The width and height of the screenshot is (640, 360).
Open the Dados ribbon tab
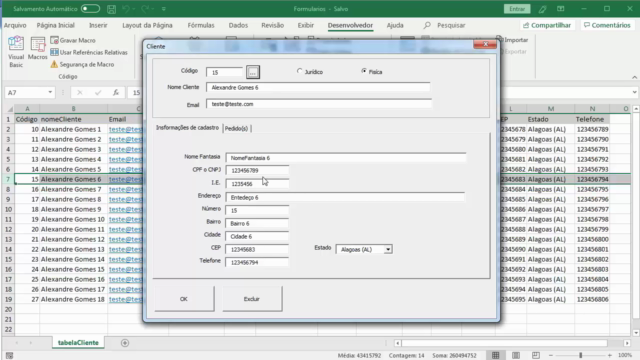pos(238,25)
